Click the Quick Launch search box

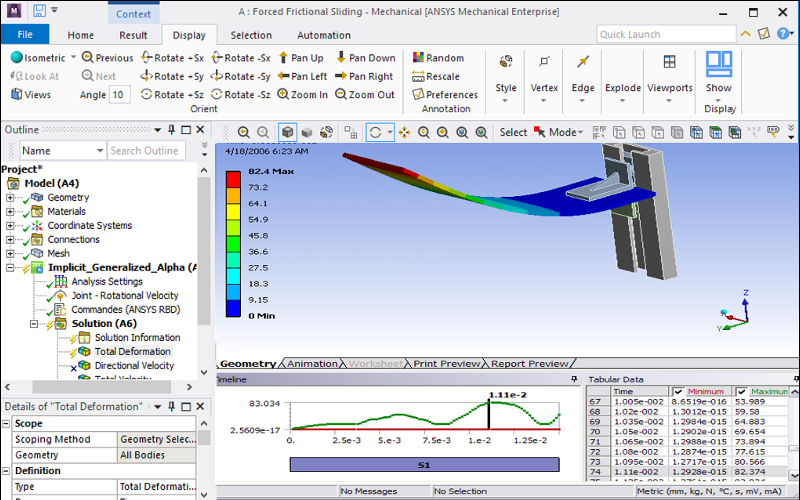[x=665, y=34]
